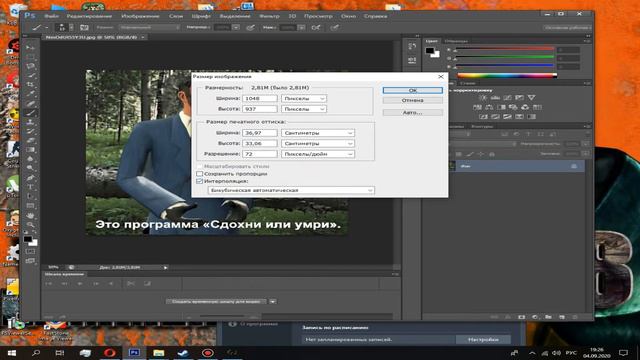Select the Horizontal Type tool

point(31,187)
